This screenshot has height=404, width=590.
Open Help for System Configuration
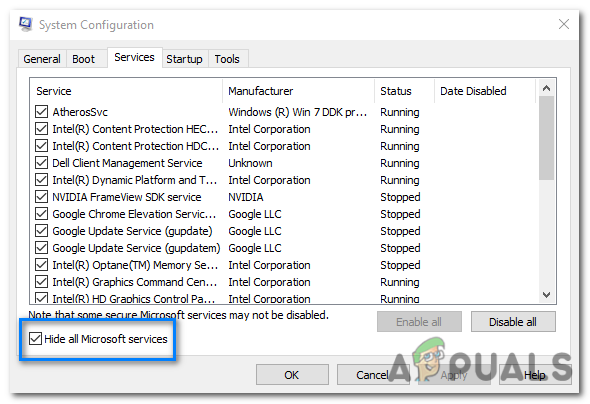point(535,375)
